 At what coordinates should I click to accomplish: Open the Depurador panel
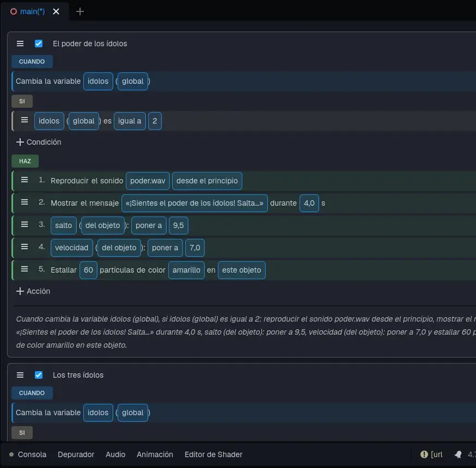point(76,454)
